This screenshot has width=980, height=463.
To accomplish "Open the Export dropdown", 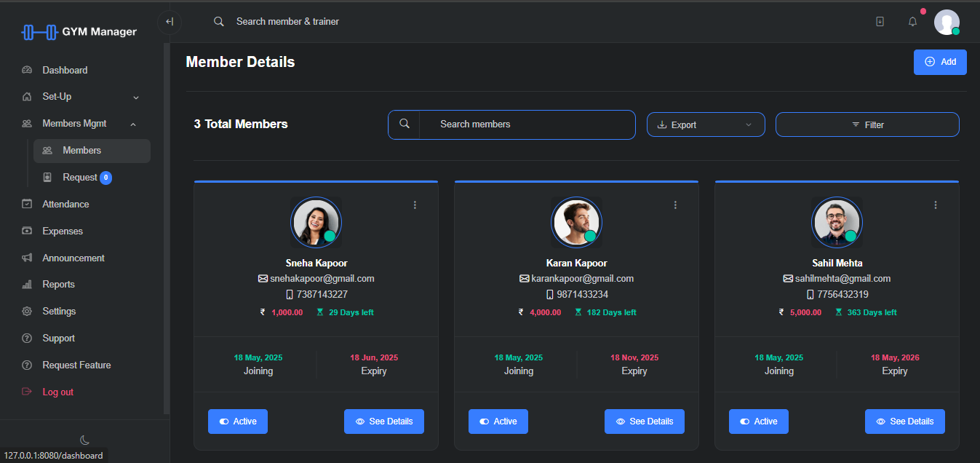I will pyautogui.click(x=705, y=124).
